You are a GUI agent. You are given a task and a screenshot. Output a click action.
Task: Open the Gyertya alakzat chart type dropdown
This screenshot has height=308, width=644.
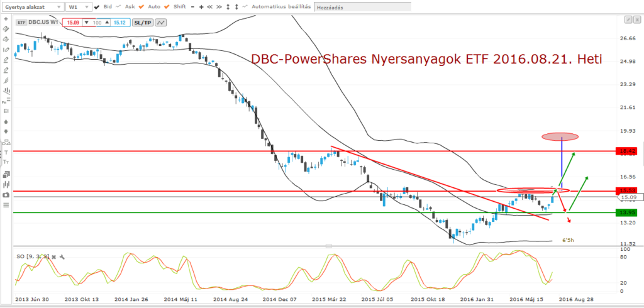point(33,7)
